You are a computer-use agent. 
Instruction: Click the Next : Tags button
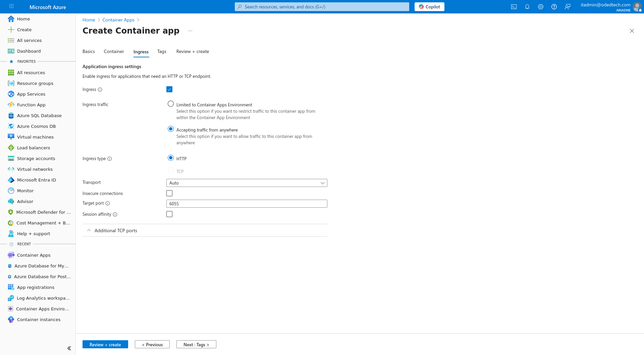click(196, 345)
